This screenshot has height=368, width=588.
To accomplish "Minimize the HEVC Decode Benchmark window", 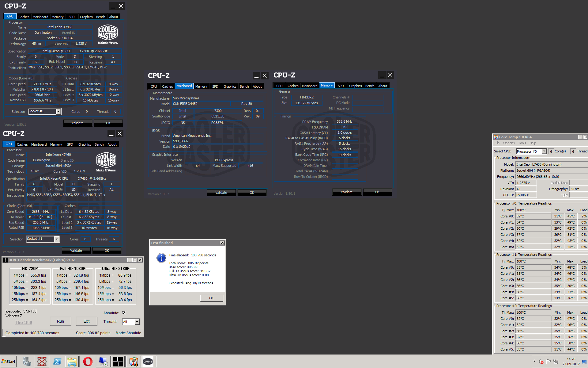I will pyautogui.click(x=130, y=260).
